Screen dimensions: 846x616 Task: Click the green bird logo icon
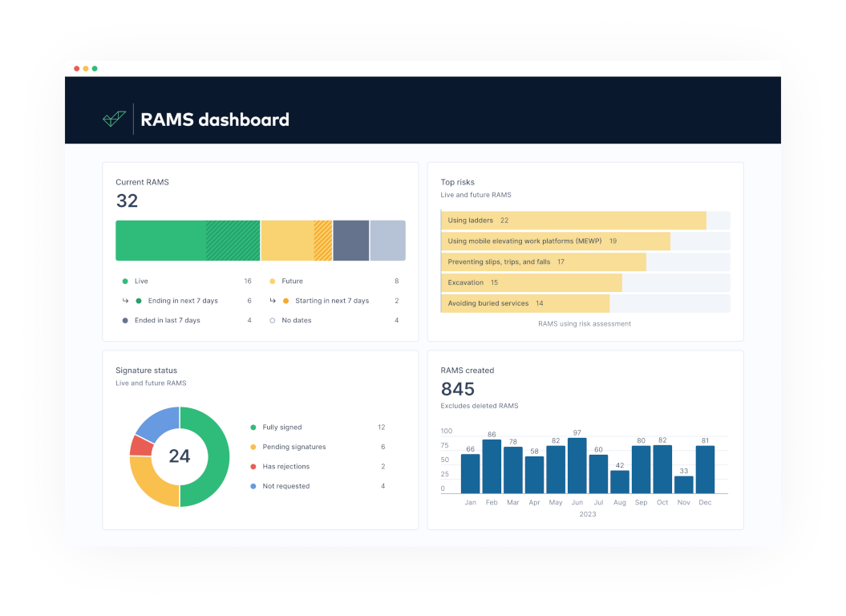click(x=115, y=119)
